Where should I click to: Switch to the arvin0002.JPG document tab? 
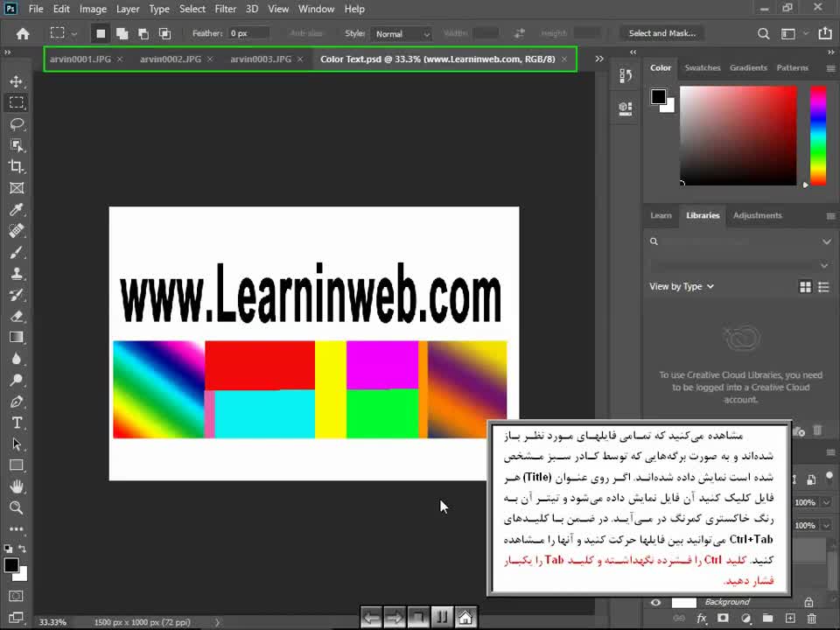point(171,59)
